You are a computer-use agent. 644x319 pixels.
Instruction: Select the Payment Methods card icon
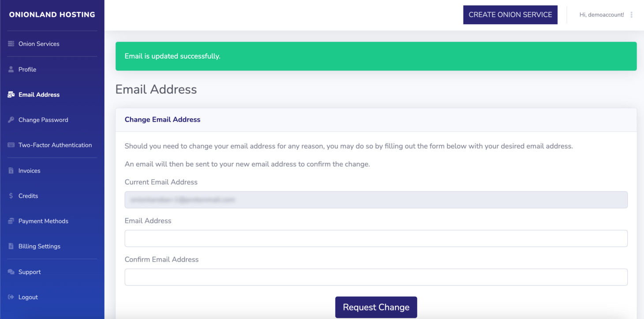(10, 221)
